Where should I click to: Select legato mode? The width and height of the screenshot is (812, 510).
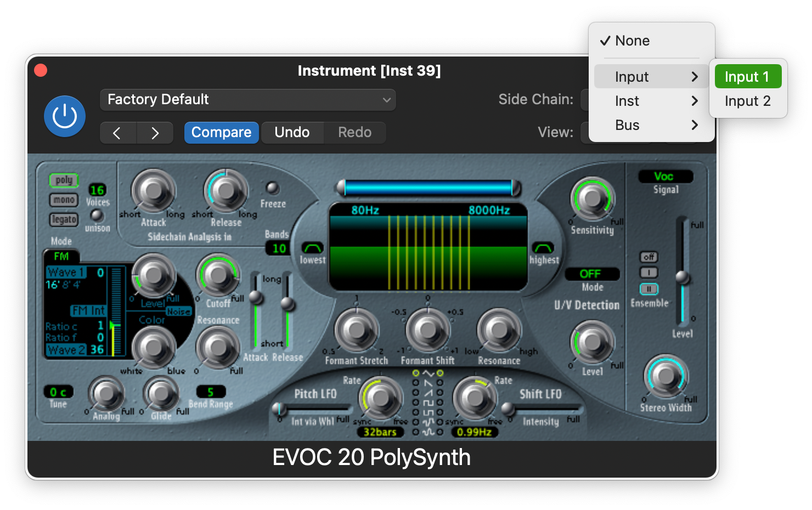(64, 219)
